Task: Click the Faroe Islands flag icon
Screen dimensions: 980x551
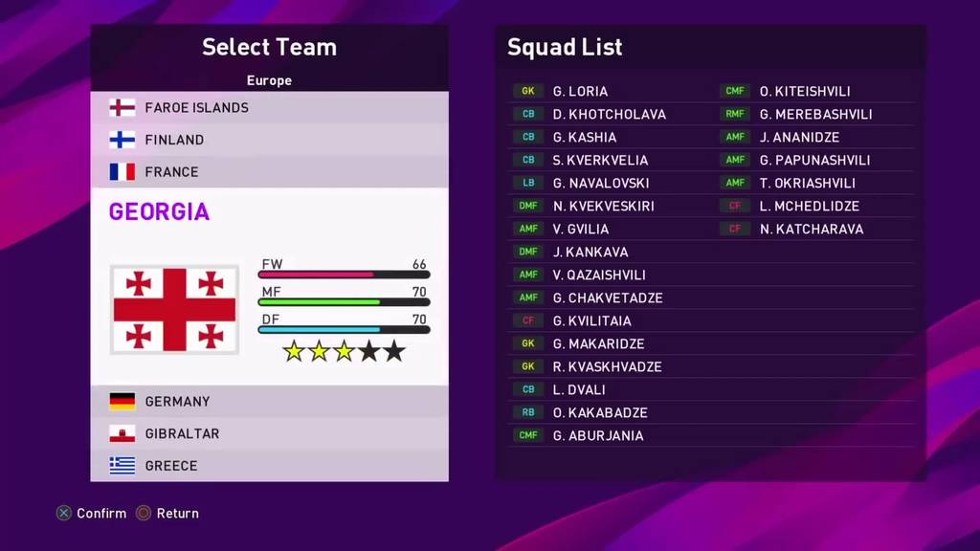Action: pyautogui.click(x=122, y=107)
